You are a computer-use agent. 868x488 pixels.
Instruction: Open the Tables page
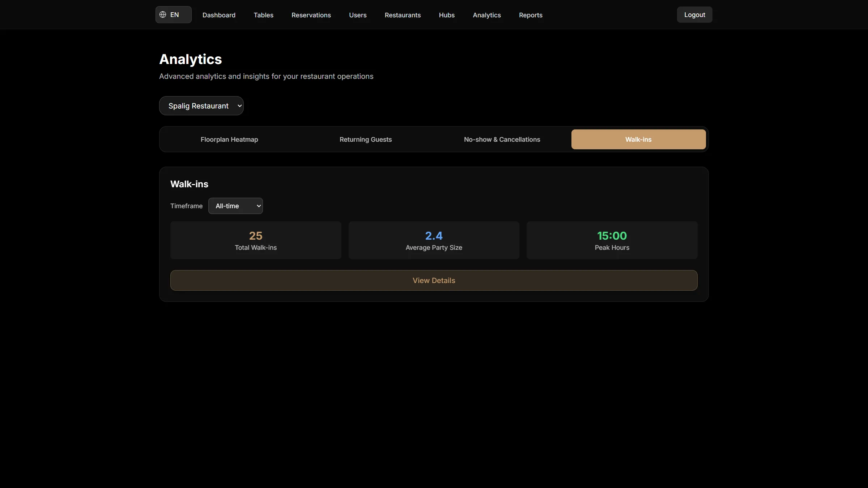point(263,15)
